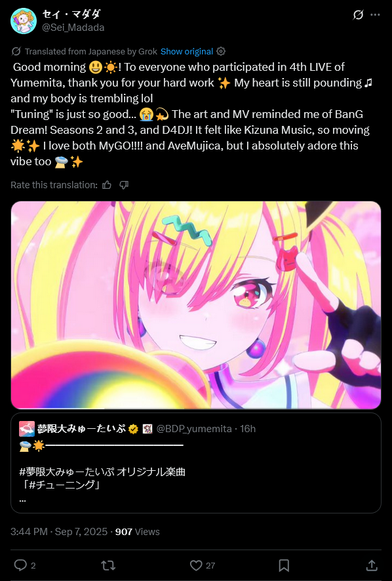Click the Grok icon beside the more menu
Screen dimensions: 392x581
[358, 15]
